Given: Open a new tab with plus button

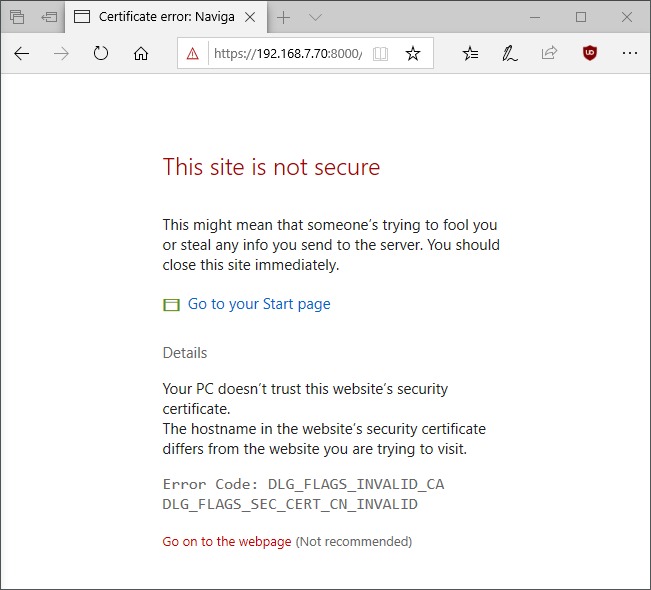Looking at the screenshot, I should pos(284,17).
